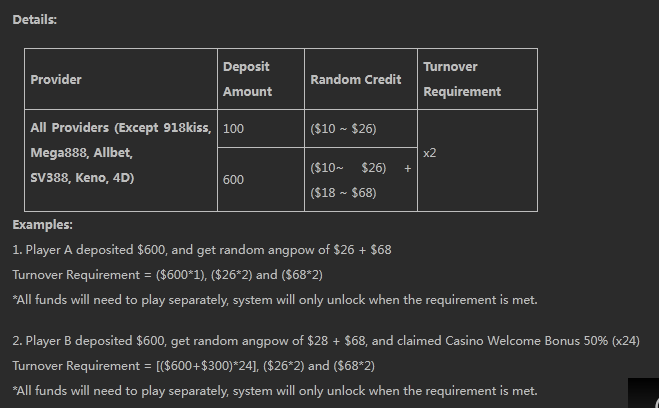Click the first "All funds will need to play separately" note

pos(274,300)
